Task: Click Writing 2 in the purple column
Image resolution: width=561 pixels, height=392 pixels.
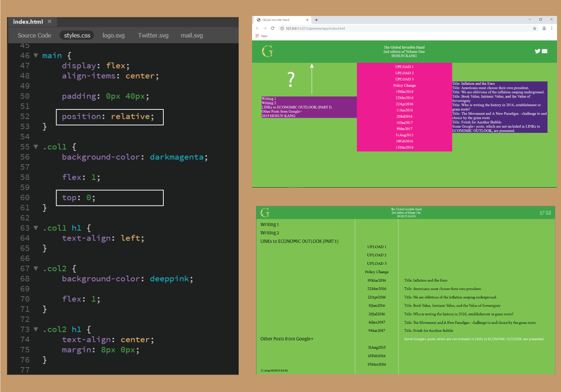Action: (x=269, y=103)
